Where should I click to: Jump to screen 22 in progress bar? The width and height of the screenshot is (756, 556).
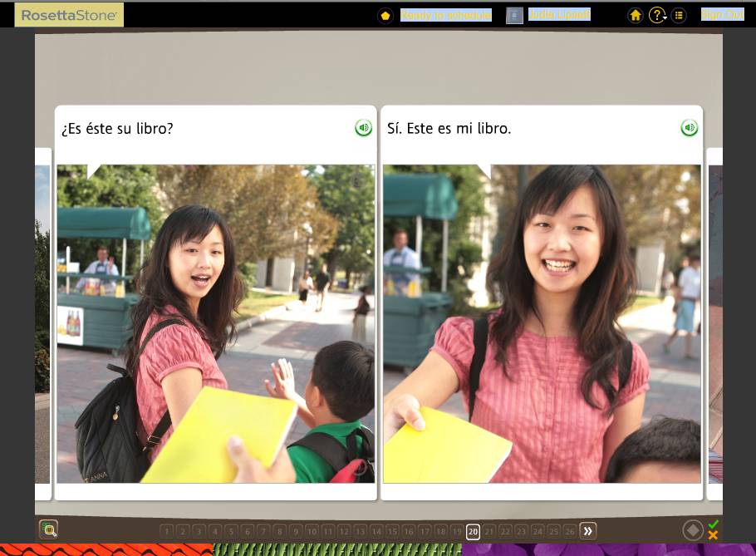[505, 531]
